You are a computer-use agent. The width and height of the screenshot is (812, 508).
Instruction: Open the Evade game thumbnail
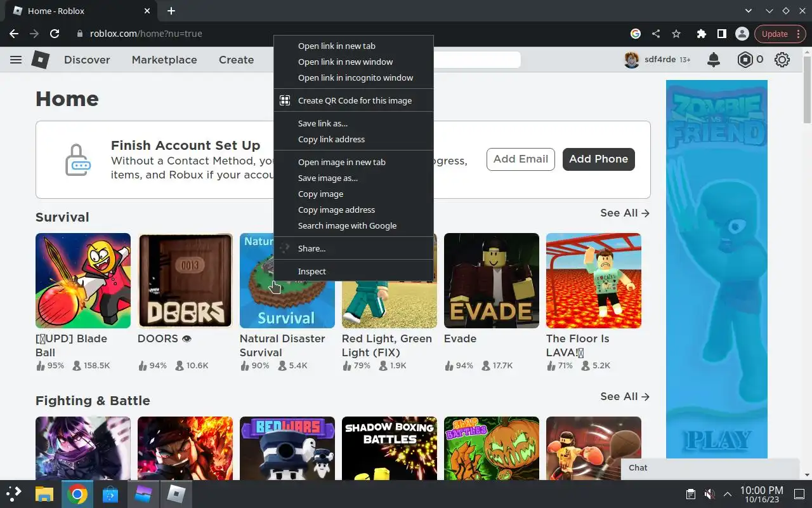(492, 281)
